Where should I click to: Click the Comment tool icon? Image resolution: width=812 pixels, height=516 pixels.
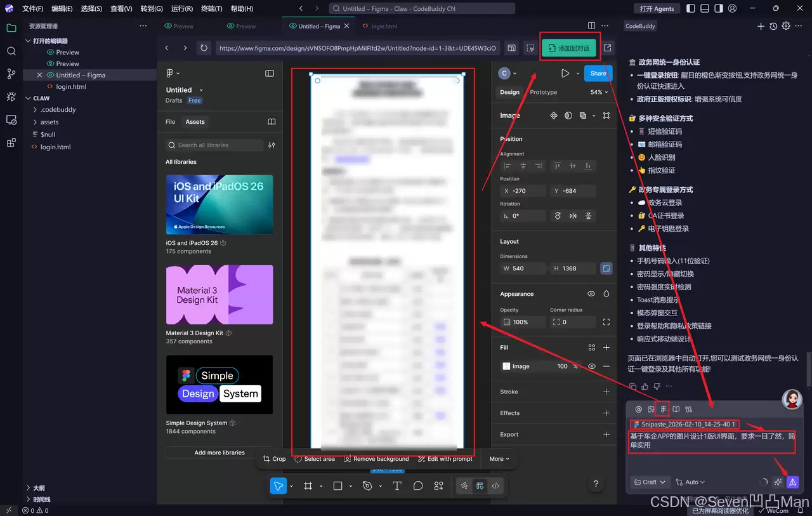coord(418,486)
